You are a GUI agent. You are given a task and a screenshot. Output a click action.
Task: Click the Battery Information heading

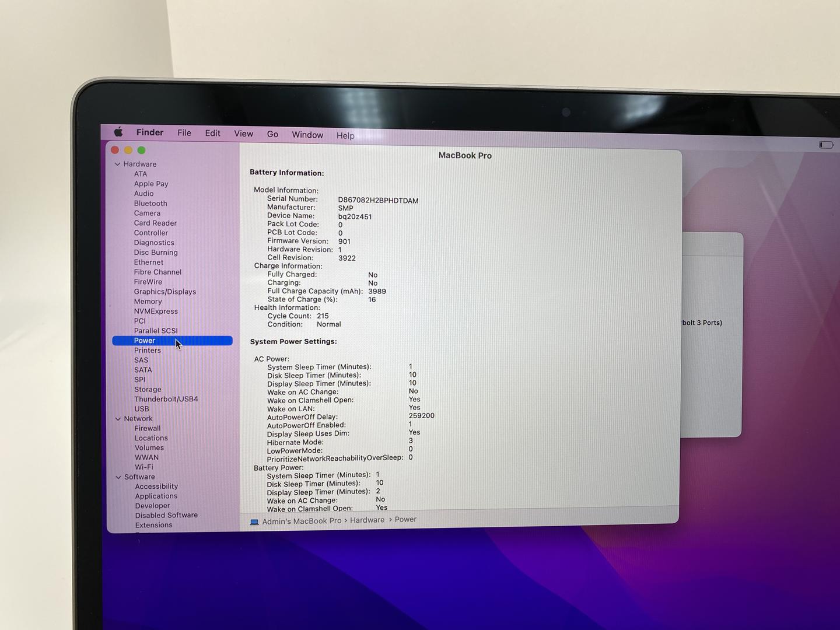pyautogui.click(x=286, y=173)
